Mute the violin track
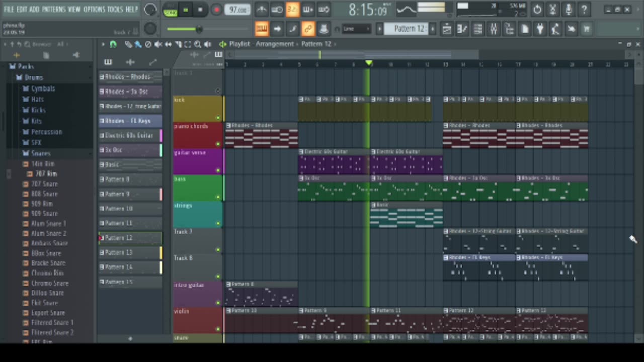The image size is (644, 362). click(x=218, y=329)
